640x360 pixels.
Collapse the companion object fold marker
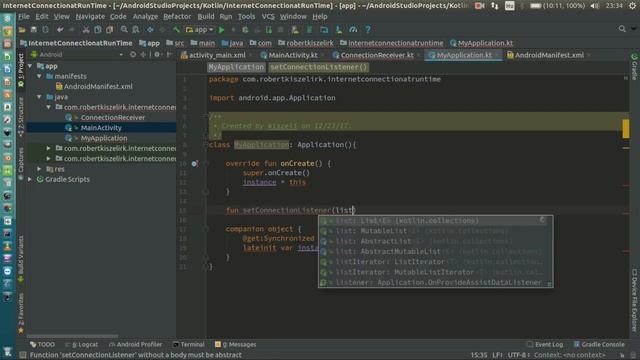point(206,229)
